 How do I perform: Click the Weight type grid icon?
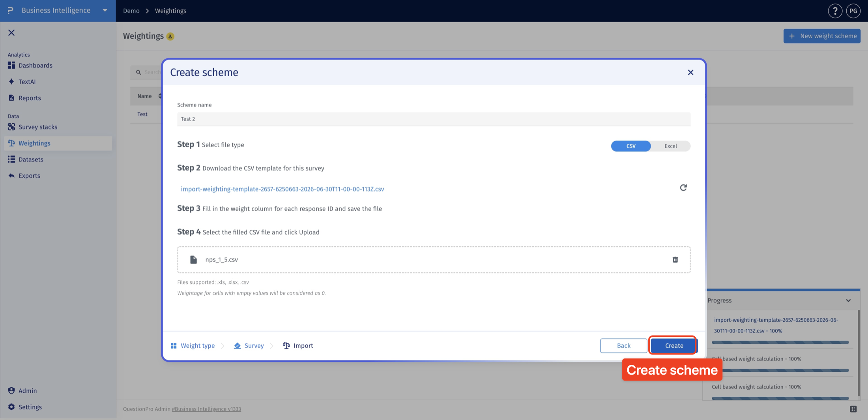click(174, 345)
